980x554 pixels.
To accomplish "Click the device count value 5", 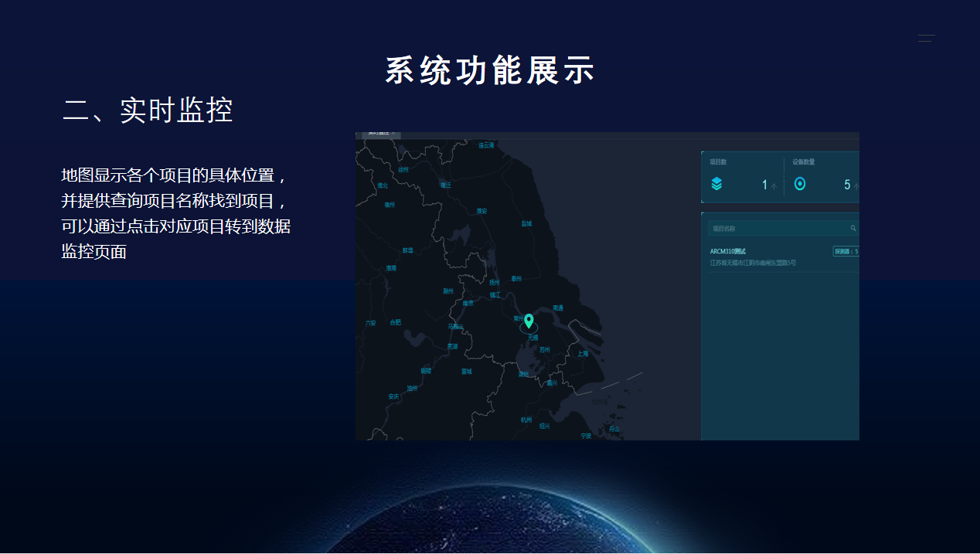I will [x=847, y=185].
